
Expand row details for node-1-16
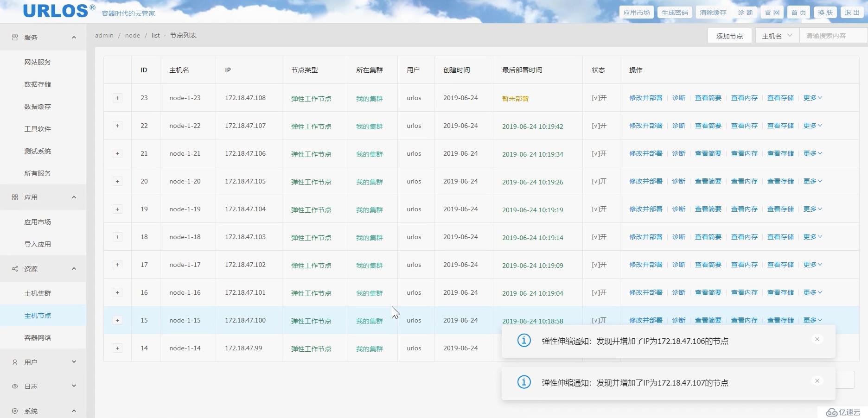[117, 292]
